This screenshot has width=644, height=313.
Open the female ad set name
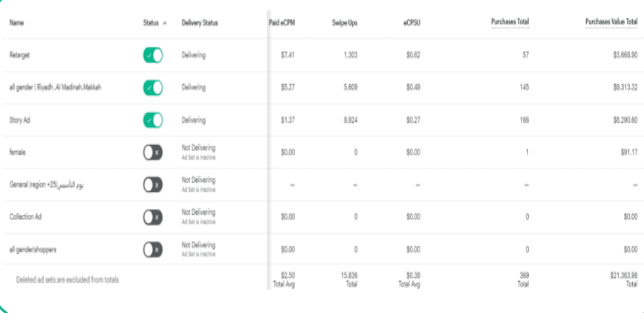18,152
